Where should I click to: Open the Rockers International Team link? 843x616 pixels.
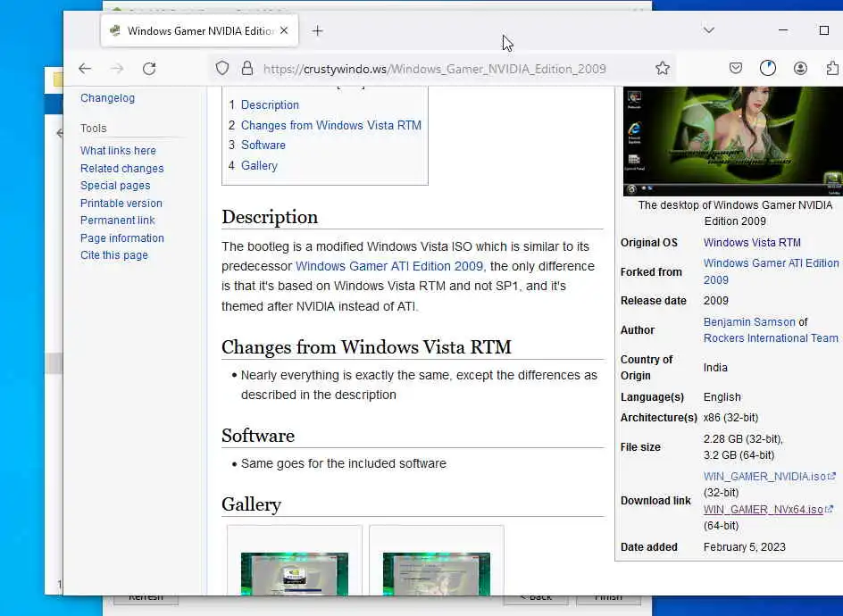point(771,338)
